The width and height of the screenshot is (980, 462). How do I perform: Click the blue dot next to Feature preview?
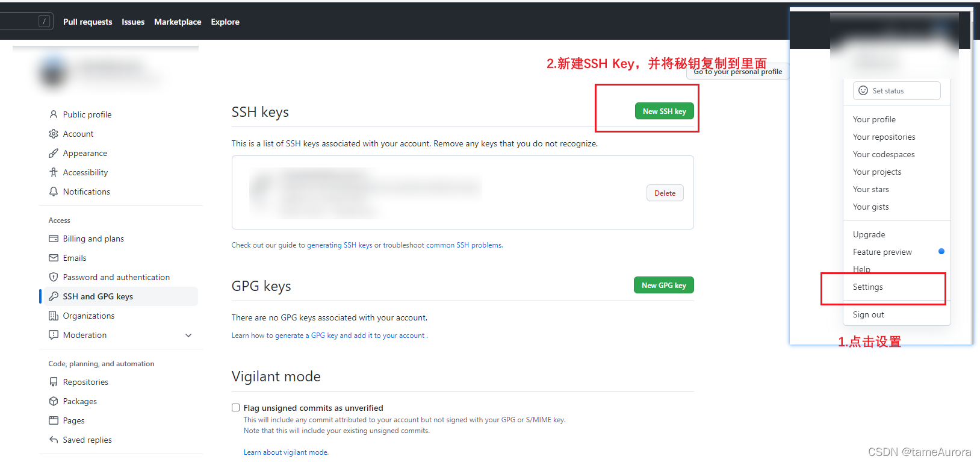point(941,251)
